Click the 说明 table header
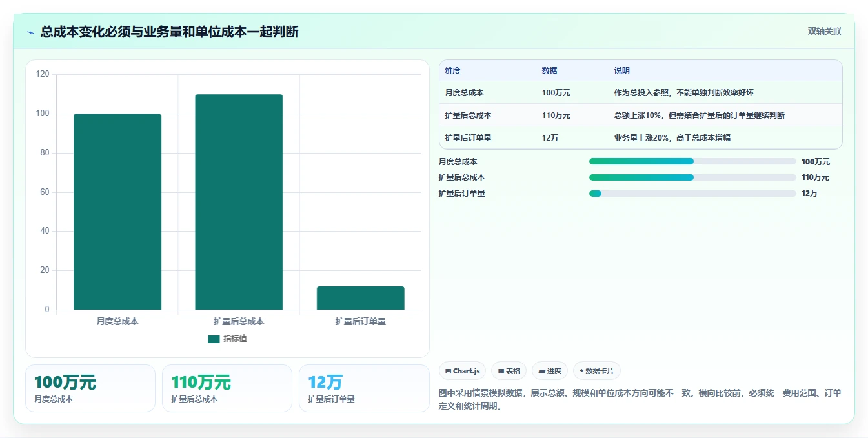 (x=622, y=71)
